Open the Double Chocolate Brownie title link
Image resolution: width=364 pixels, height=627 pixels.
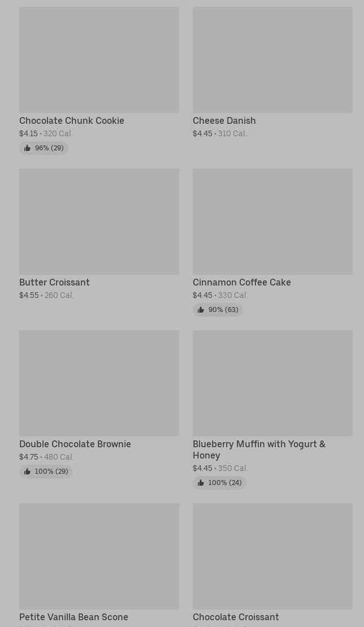[x=75, y=444]
